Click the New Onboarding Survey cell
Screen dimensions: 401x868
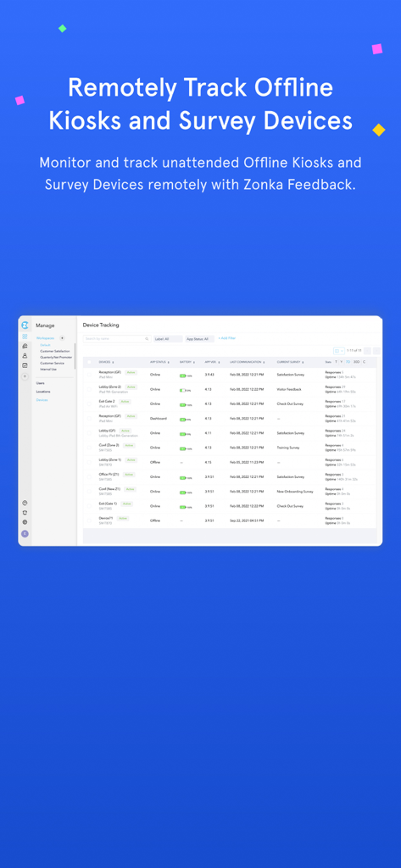click(x=295, y=491)
